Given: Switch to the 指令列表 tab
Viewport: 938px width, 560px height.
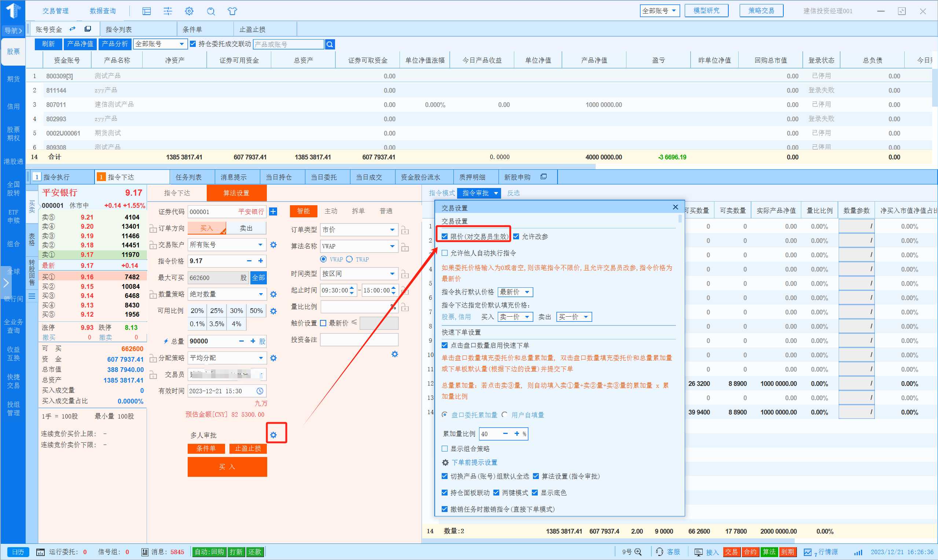Looking at the screenshot, I should [x=119, y=29].
